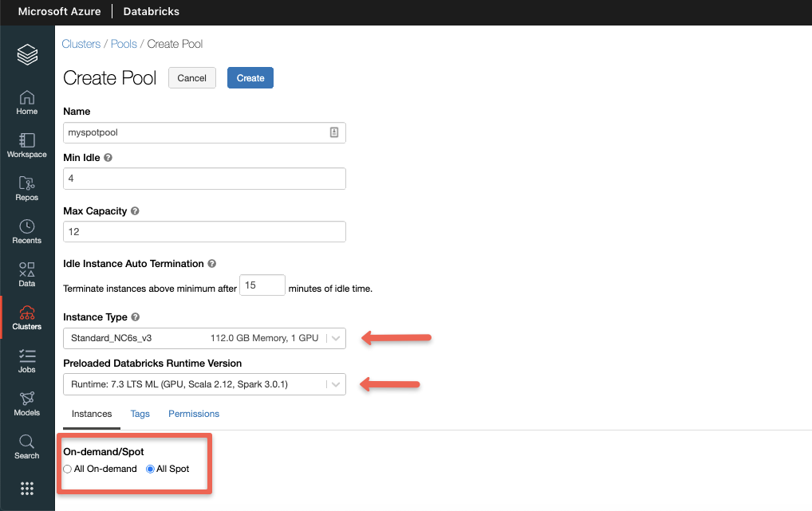
Task: Open Search from the sidebar
Action: click(x=27, y=446)
